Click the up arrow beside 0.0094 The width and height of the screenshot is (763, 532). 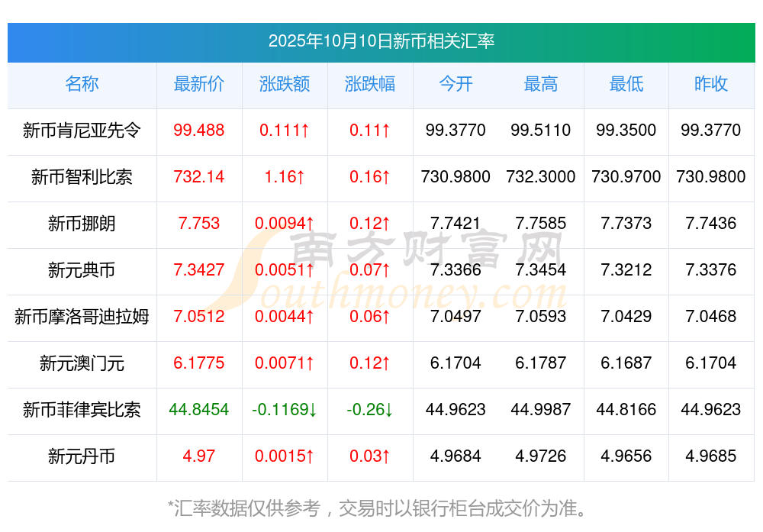click(x=308, y=224)
